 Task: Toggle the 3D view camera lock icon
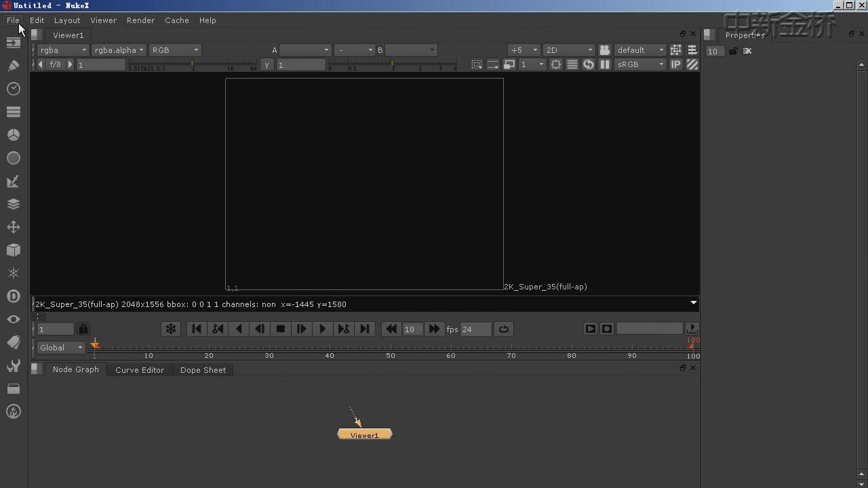pos(604,50)
